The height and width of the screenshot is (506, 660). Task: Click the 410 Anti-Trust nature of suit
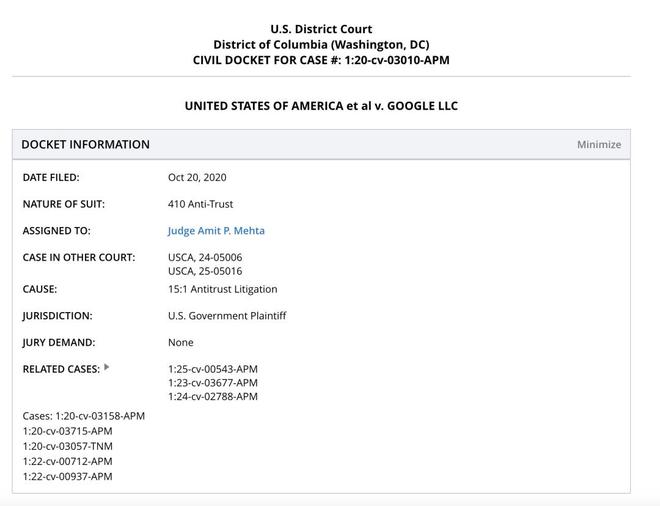[200, 204]
